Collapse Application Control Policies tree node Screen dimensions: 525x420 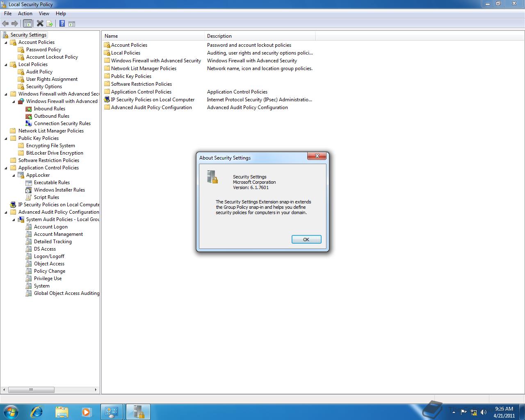coord(6,168)
